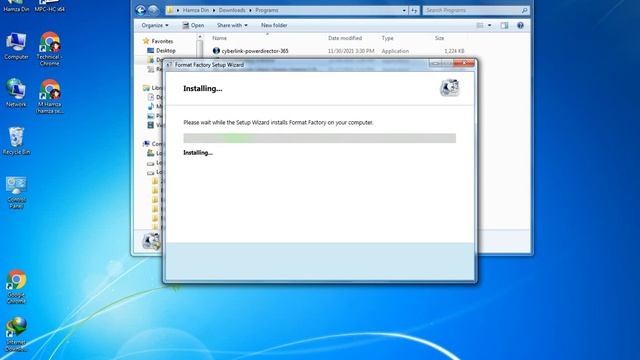The height and width of the screenshot is (360, 640).
Task: Select Favorites star in Explorer sidebar
Action: [146, 41]
